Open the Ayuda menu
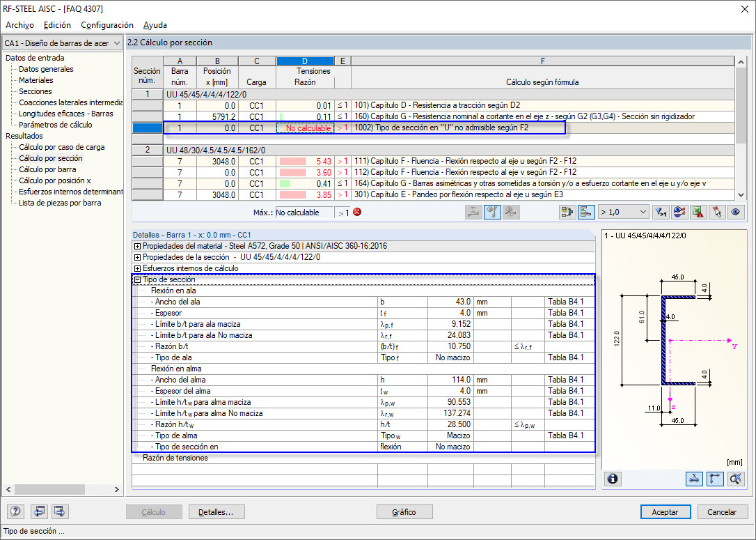The width and height of the screenshot is (756, 540). click(155, 25)
